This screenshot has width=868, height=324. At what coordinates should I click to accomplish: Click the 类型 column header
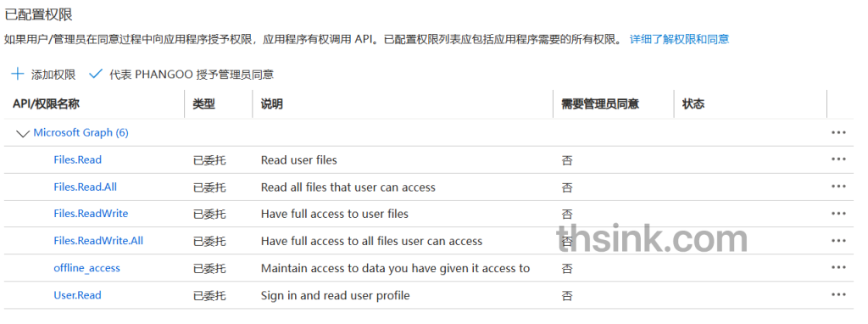[x=203, y=104]
